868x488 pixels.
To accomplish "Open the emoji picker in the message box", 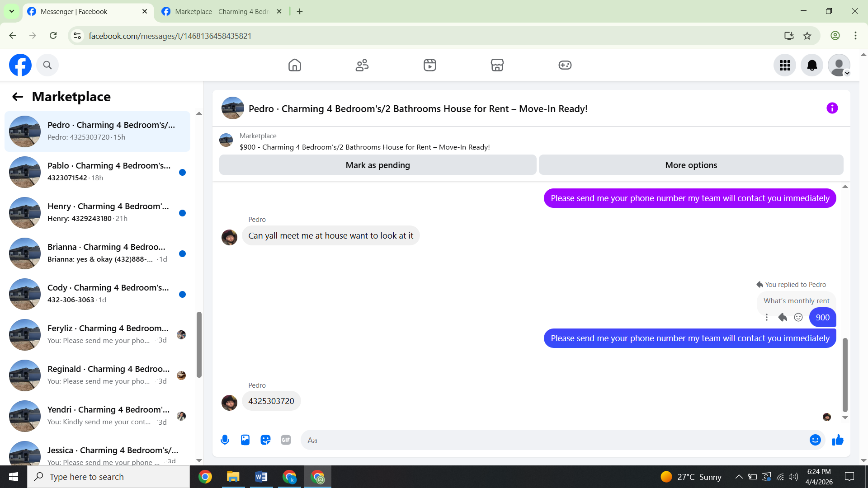I will point(815,440).
